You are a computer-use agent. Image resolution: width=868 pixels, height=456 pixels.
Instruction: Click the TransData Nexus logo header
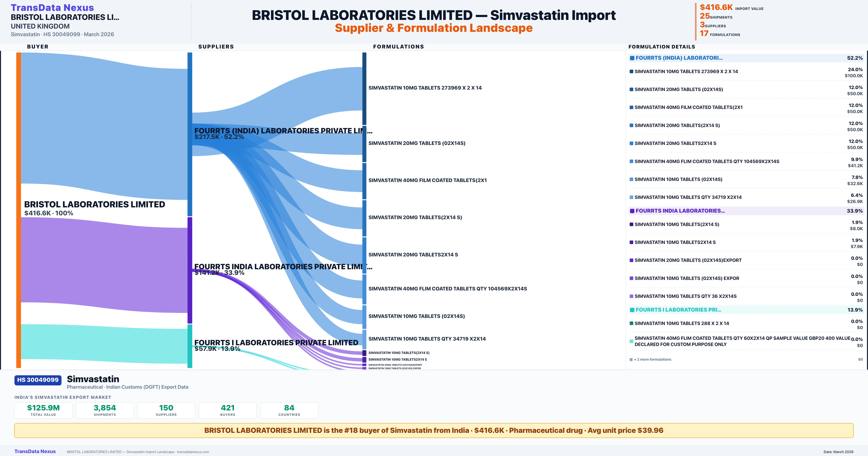pos(52,7)
